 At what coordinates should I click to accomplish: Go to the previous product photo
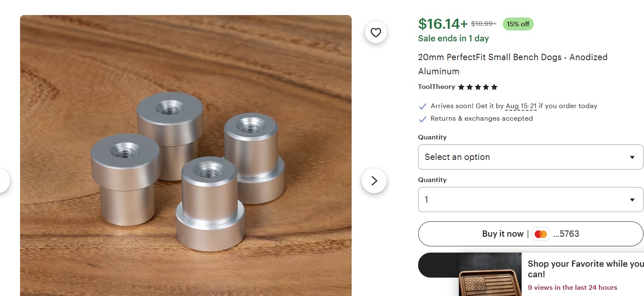(x=3, y=180)
